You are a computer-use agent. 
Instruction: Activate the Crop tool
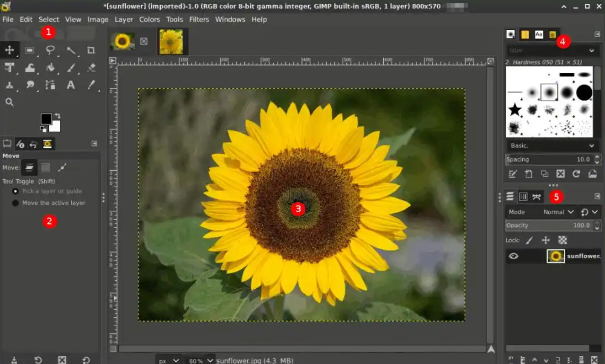click(x=91, y=50)
